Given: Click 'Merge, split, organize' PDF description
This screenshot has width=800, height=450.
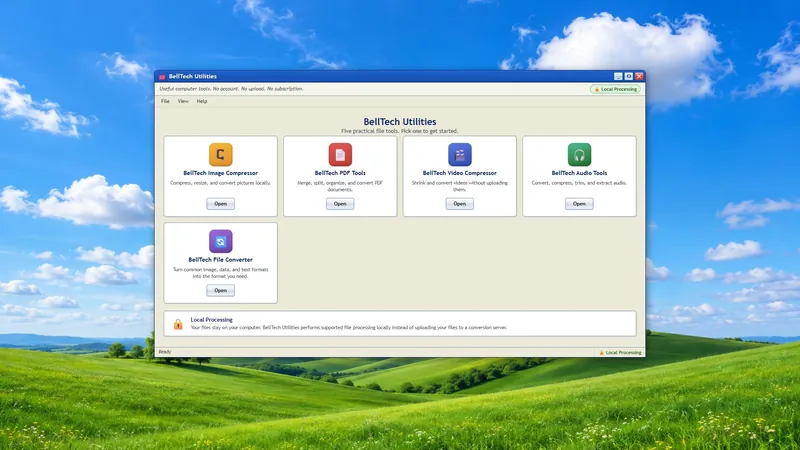Looking at the screenshot, I should (340, 186).
